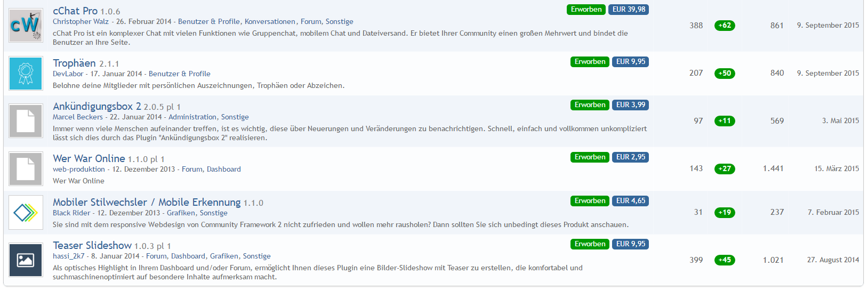Click the Erworben badge for cChat Pro
Image resolution: width=868 pixels, height=290 pixels.
[x=586, y=10]
